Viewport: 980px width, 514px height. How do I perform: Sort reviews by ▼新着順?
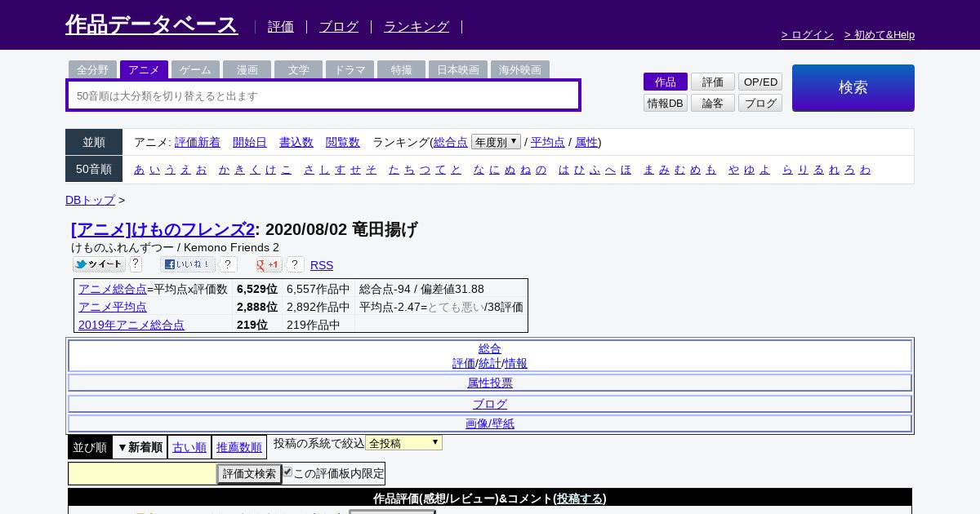140,447
